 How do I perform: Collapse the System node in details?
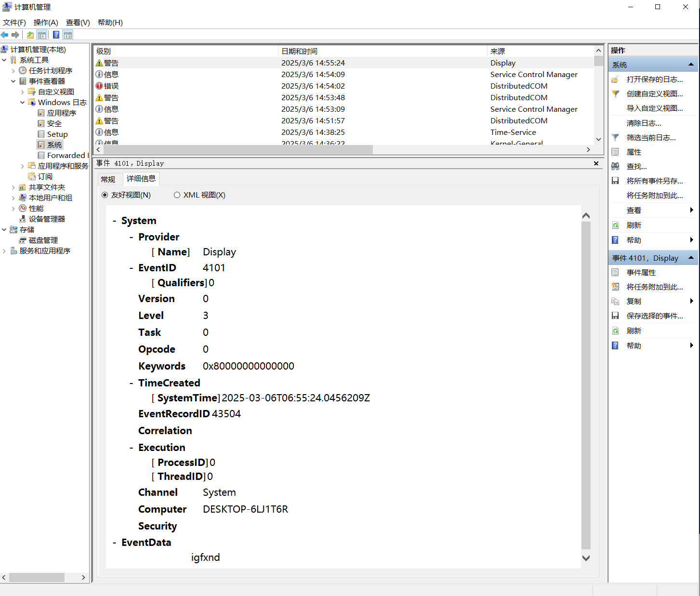(x=115, y=221)
